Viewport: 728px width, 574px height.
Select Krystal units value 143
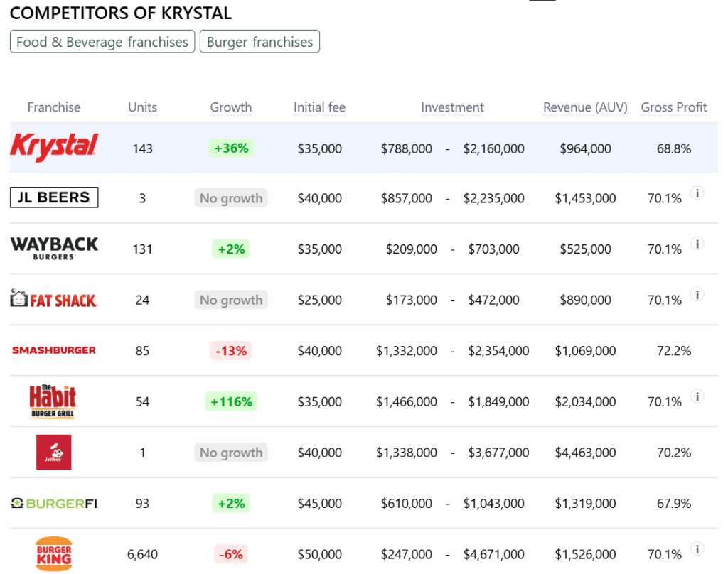pos(142,148)
